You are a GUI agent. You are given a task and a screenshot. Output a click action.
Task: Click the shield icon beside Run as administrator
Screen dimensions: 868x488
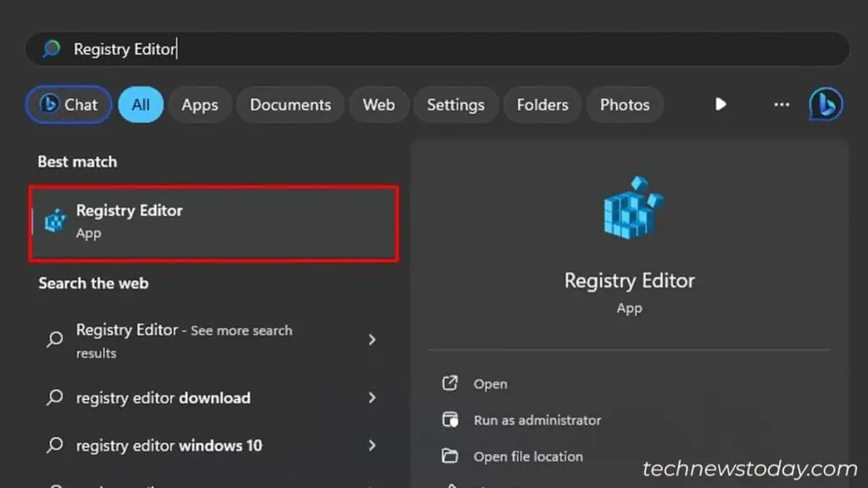click(x=450, y=419)
